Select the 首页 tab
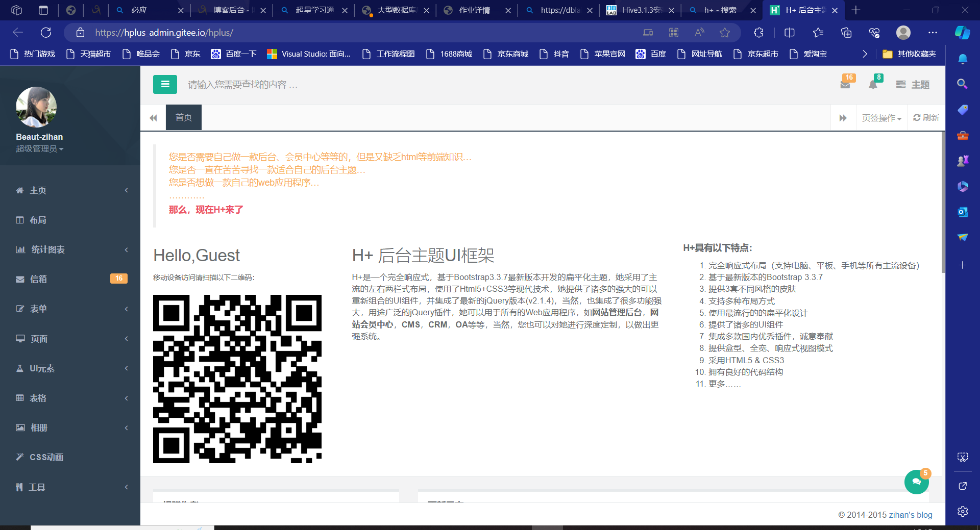This screenshot has height=530, width=980. (184, 117)
